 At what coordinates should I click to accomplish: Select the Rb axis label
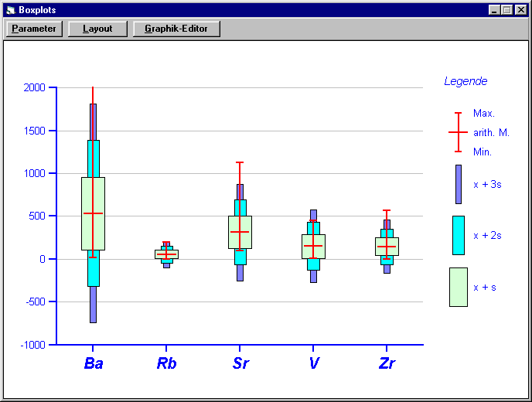coord(166,363)
